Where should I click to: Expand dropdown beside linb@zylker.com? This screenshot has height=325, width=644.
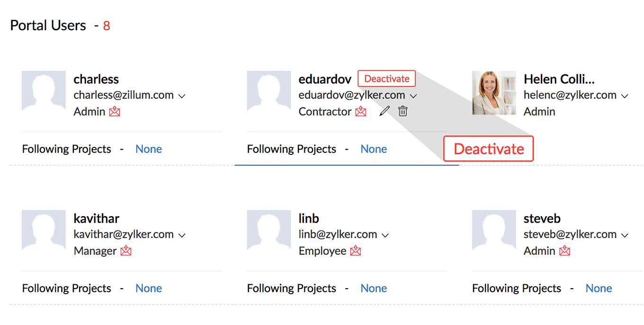[x=385, y=235]
